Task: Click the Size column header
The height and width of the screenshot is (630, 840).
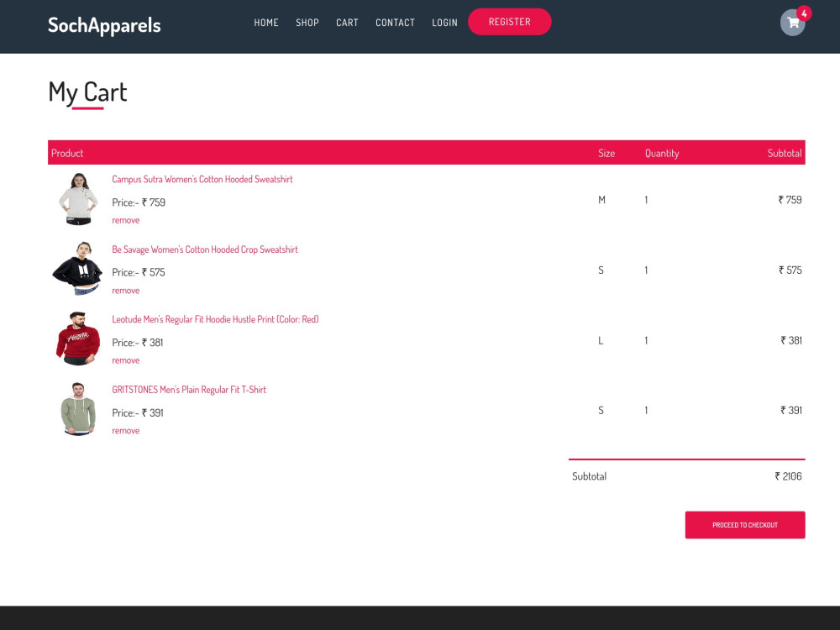Action: (606, 153)
